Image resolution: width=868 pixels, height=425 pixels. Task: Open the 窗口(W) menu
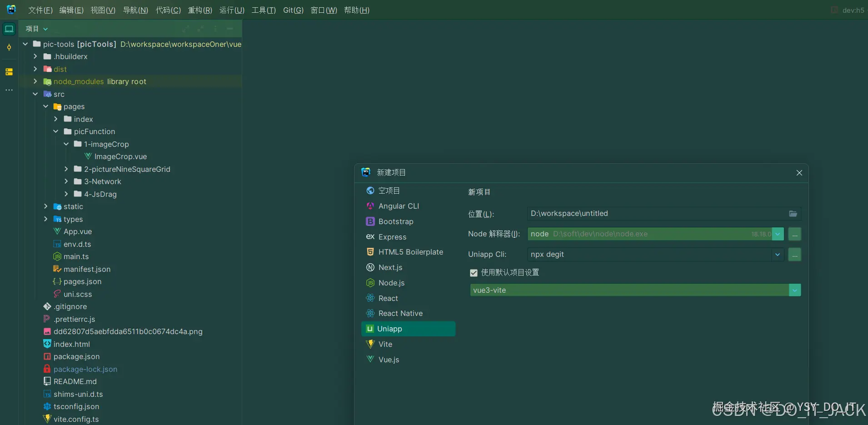(x=324, y=10)
